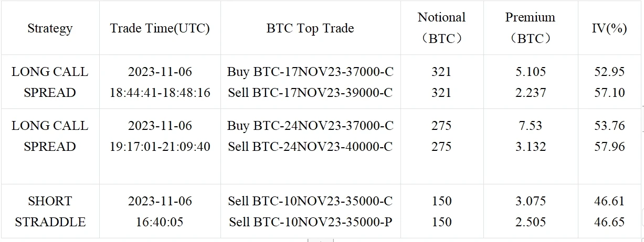
Task: Select the IV(%) column header
Action: 609,28
